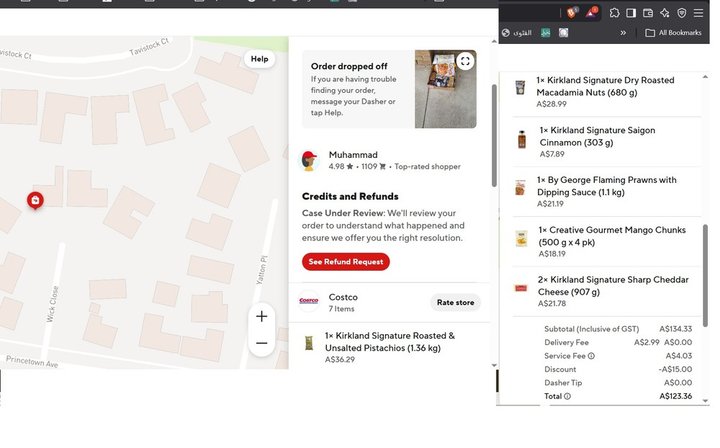The width and height of the screenshot is (720, 448).
Task: Click the Sharp Cheddar Cheese product image
Action: 521,288
